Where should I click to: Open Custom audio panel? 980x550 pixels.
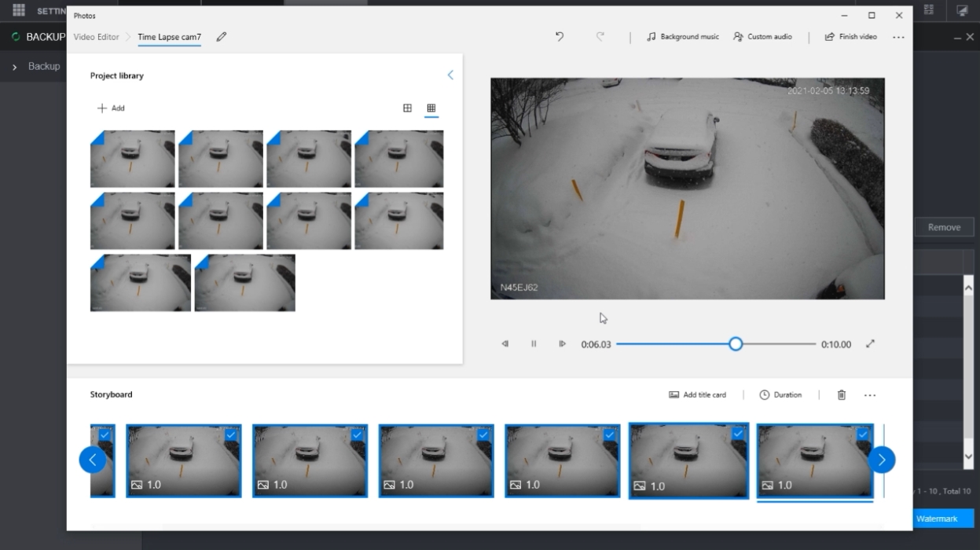point(762,37)
